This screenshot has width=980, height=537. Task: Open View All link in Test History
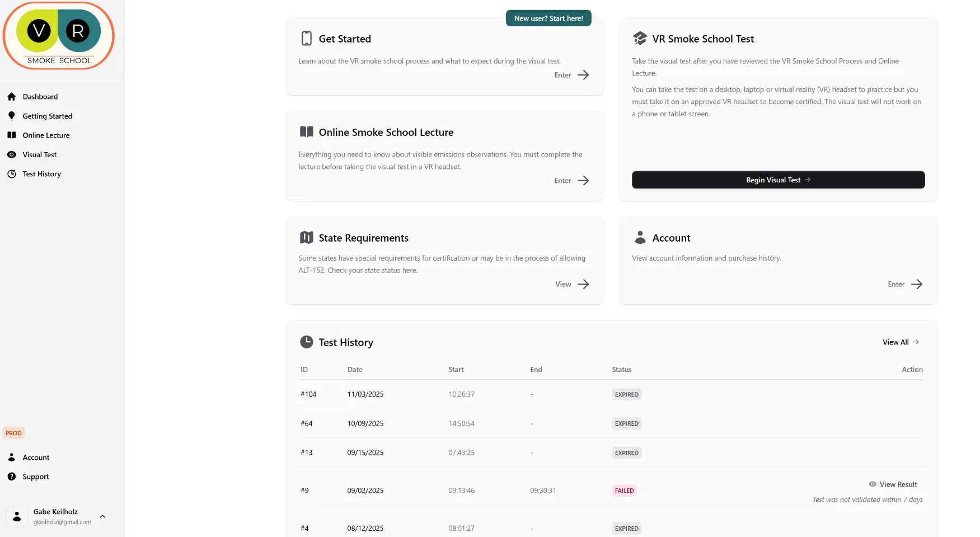pyautogui.click(x=899, y=342)
